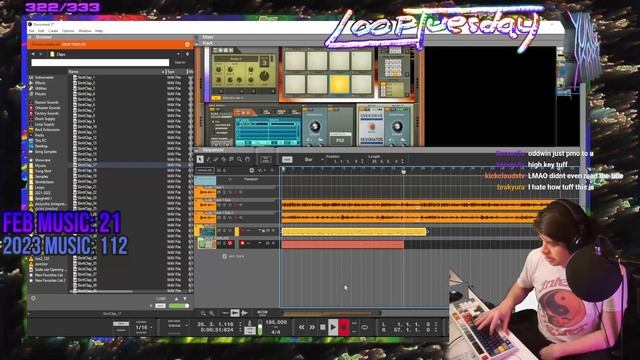Select the Razor tool in sequencer toolbar
The width and height of the screenshot is (640, 360).
click(x=224, y=160)
